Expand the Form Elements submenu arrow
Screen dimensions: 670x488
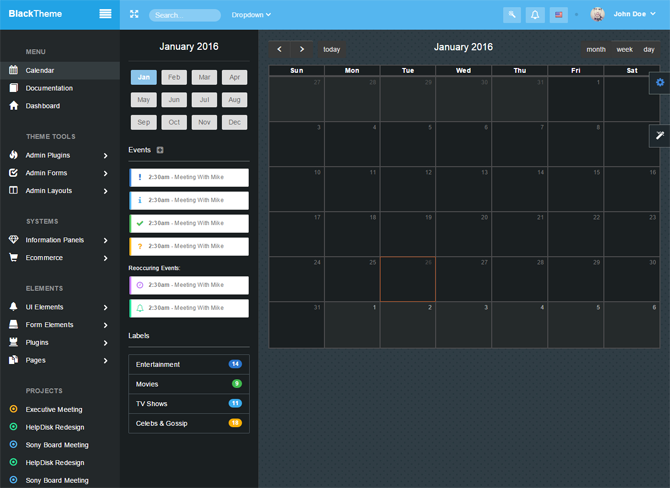pyautogui.click(x=106, y=325)
